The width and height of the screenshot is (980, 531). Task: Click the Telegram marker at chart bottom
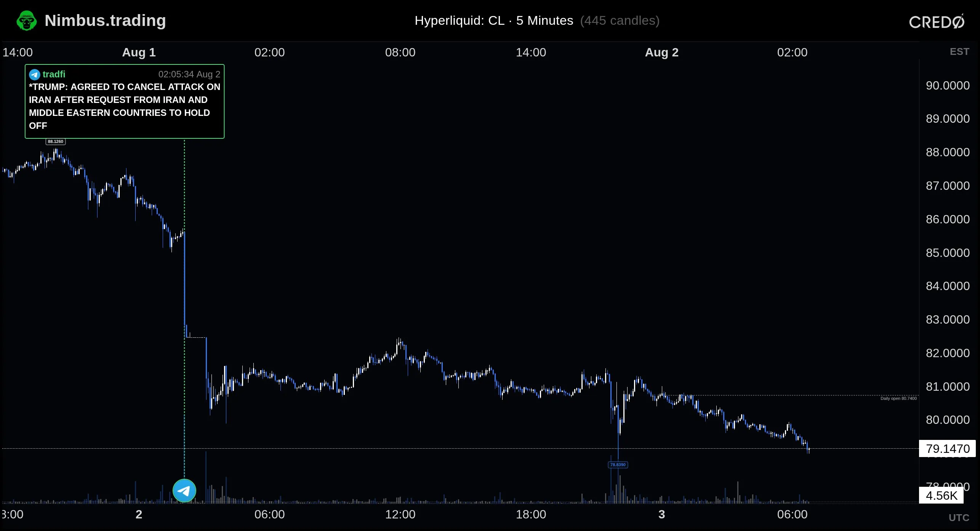tap(184, 491)
